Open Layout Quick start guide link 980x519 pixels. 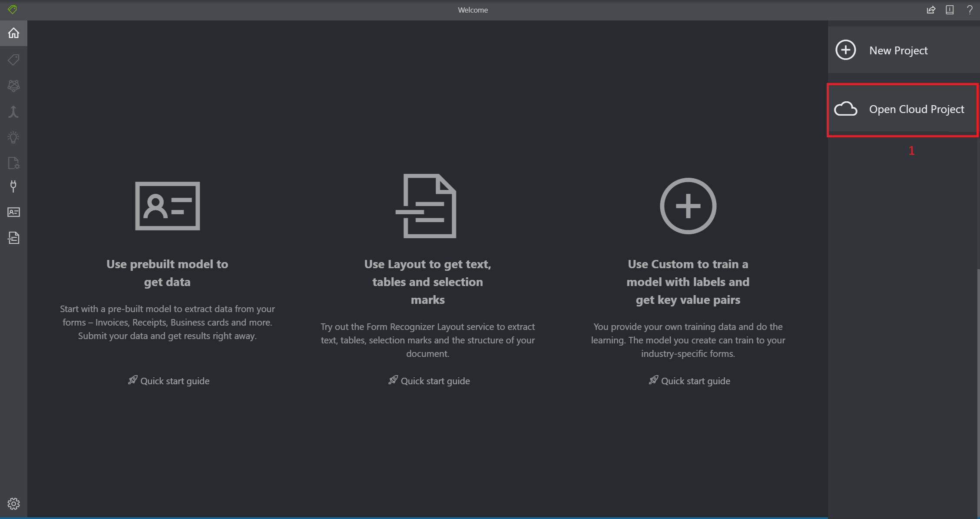coord(434,381)
